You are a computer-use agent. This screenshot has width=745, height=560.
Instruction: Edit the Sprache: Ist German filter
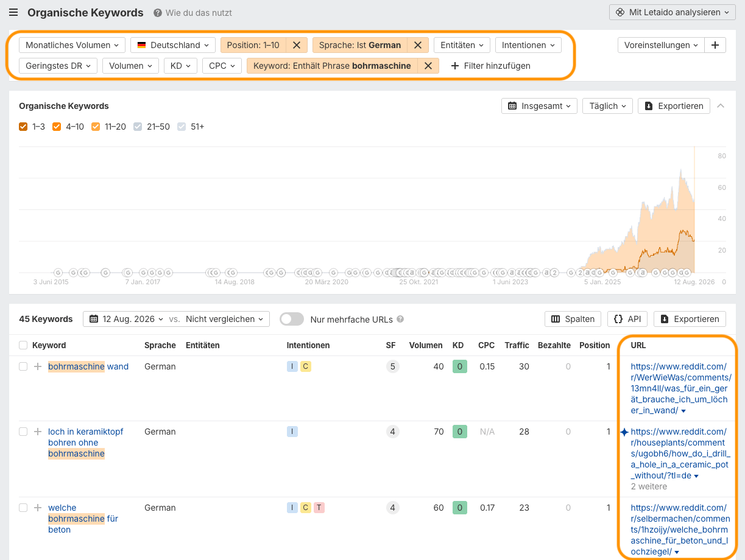360,45
